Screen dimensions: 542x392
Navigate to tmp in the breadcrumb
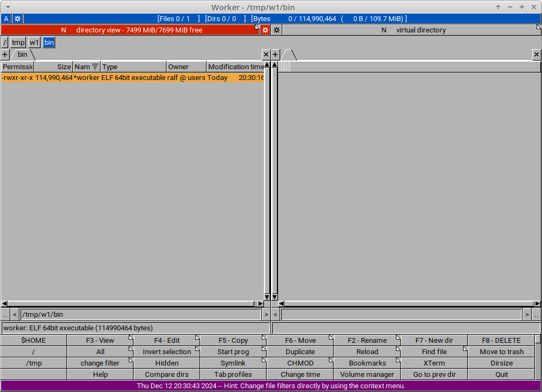point(18,42)
